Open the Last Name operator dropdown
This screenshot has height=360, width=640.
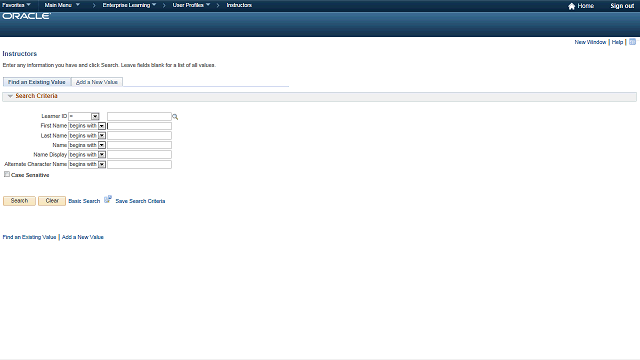[x=87, y=136]
